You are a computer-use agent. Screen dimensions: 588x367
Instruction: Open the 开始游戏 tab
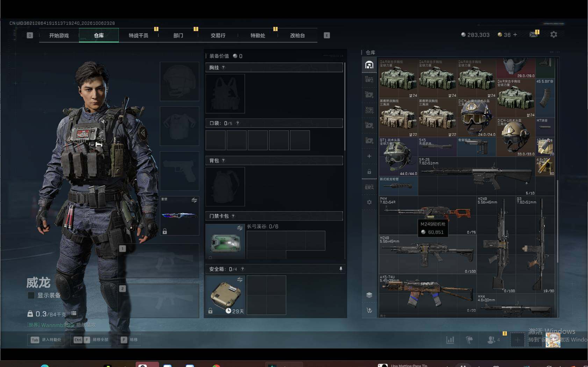[59, 36]
